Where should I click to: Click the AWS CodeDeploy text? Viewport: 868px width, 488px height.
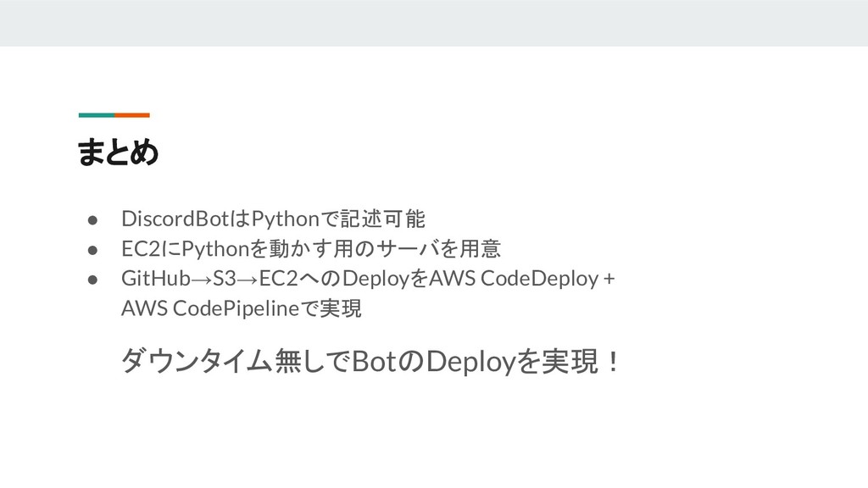(x=514, y=278)
